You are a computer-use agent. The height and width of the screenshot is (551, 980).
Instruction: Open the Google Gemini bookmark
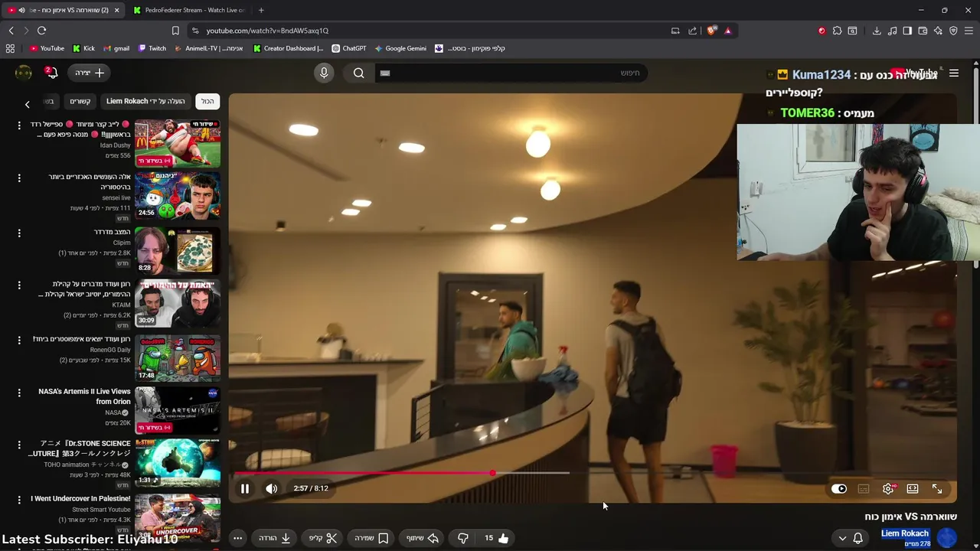click(400, 48)
